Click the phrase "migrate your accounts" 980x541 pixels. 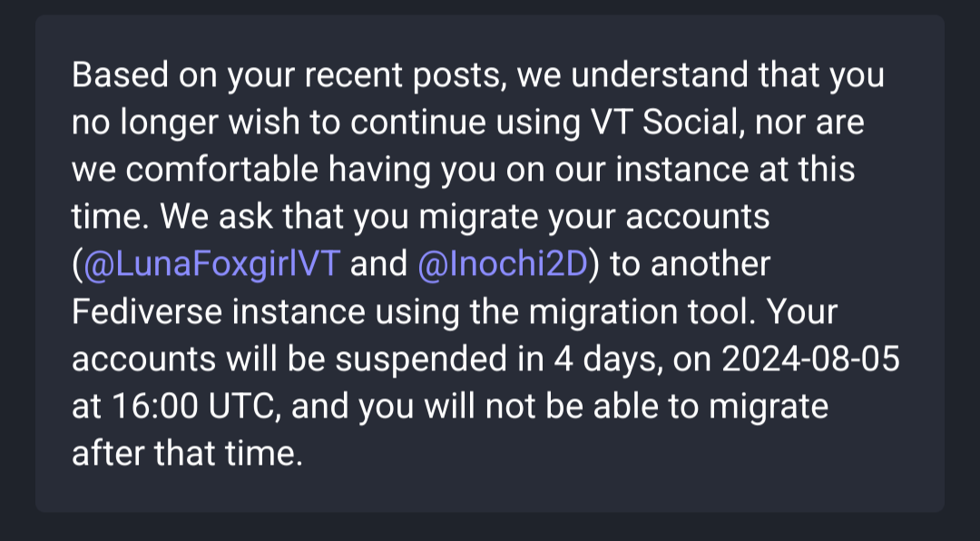[x=593, y=219]
